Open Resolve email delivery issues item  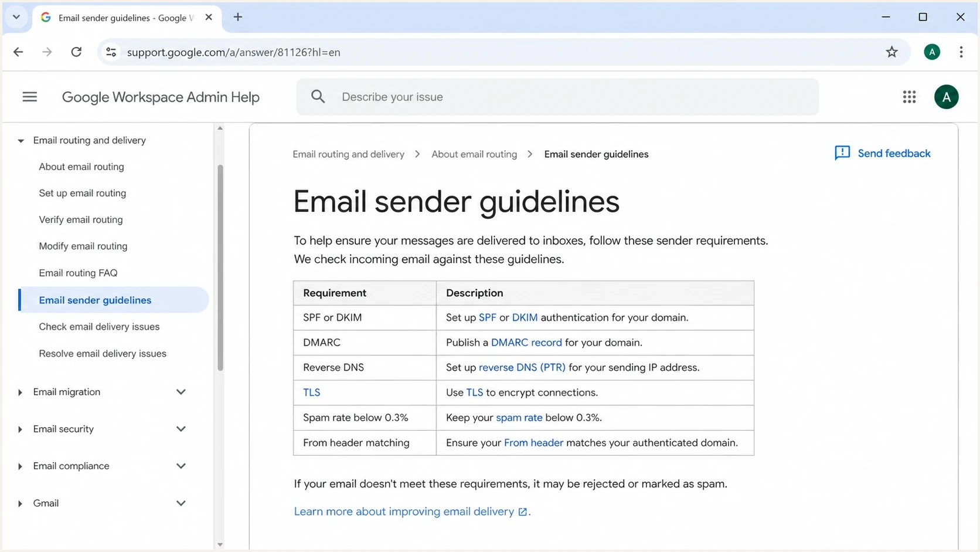pos(103,354)
